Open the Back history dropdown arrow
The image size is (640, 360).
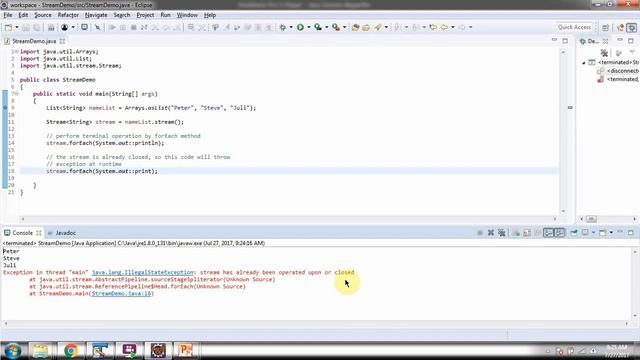tap(453, 27)
